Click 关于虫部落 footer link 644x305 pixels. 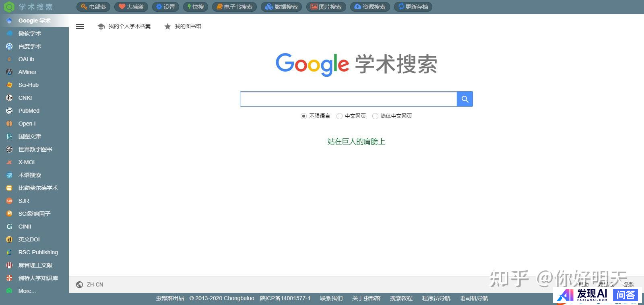[x=366, y=298]
